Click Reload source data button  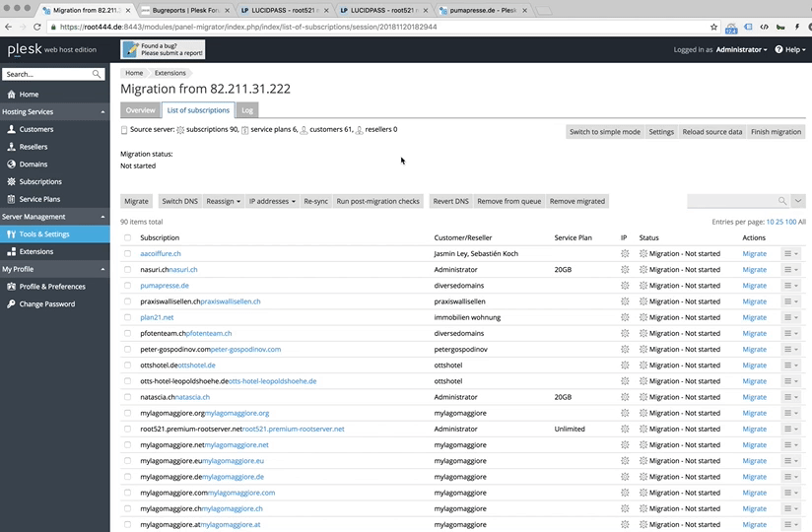click(x=712, y=132)
